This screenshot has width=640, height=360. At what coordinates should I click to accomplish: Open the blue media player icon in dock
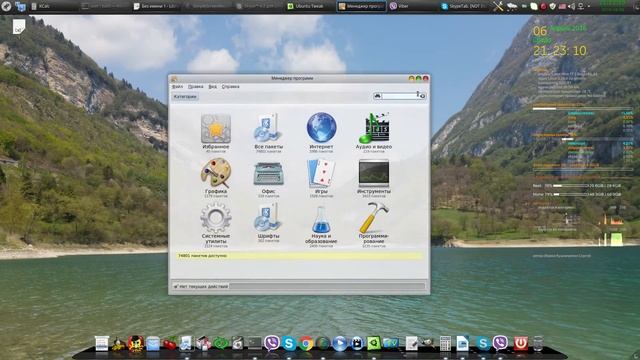[339, 344]
